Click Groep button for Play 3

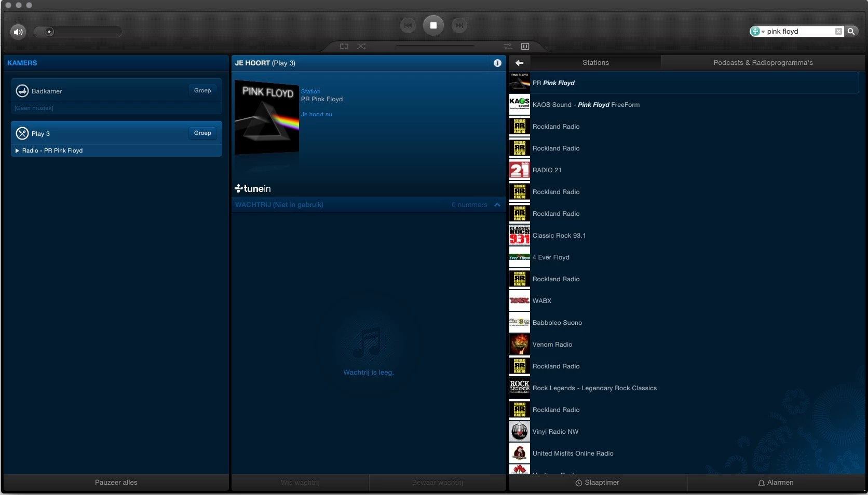coord(202,133)
